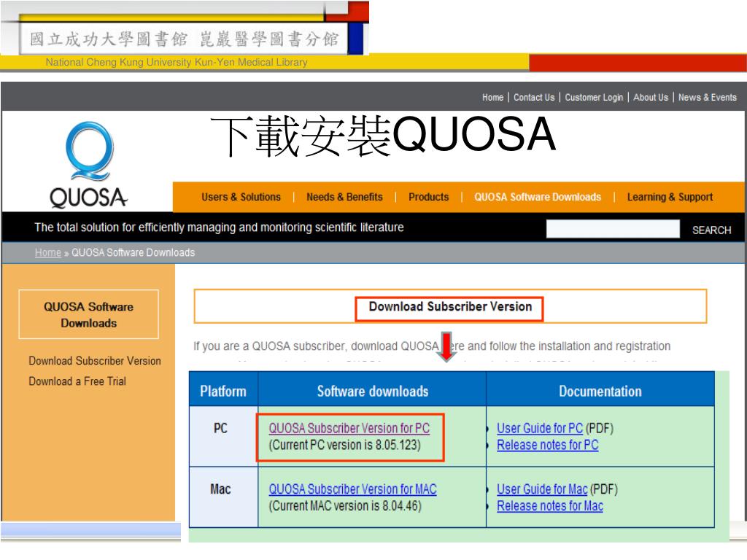Viewport: 747px width, 560px height.
Task: Open Learning & Support menu
Action: [670, 197]
